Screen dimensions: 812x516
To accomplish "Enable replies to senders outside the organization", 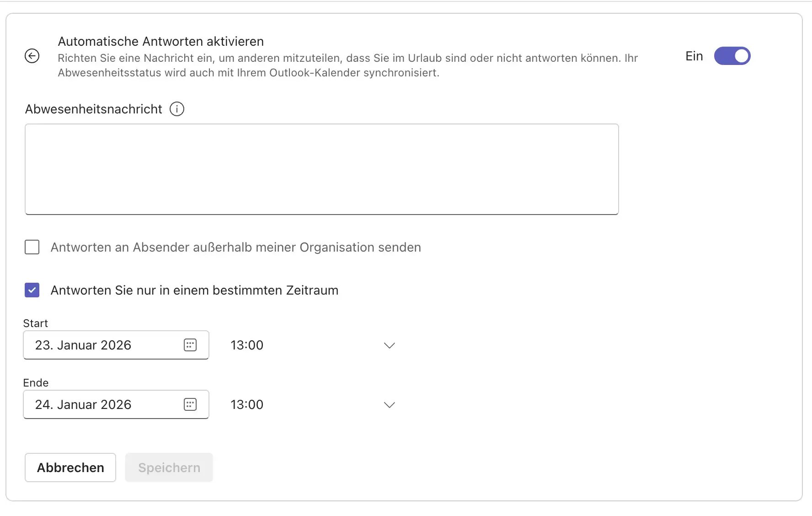I will tap(32, 247).
